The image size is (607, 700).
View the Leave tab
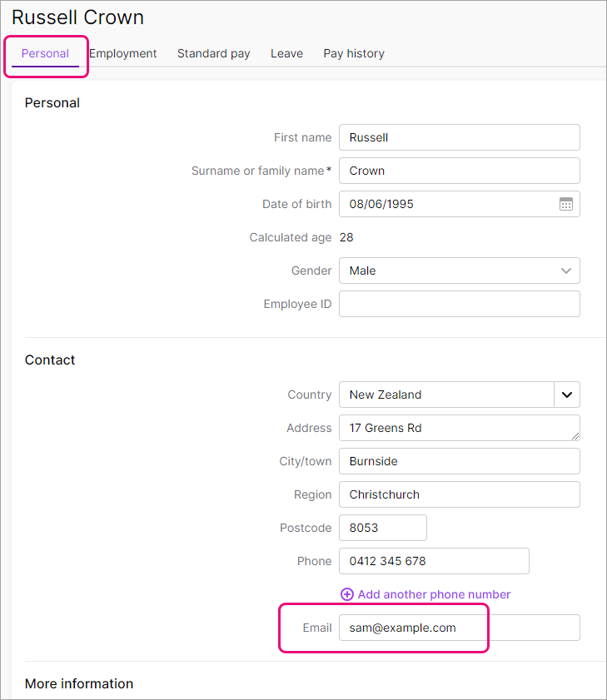click(286, 53)
